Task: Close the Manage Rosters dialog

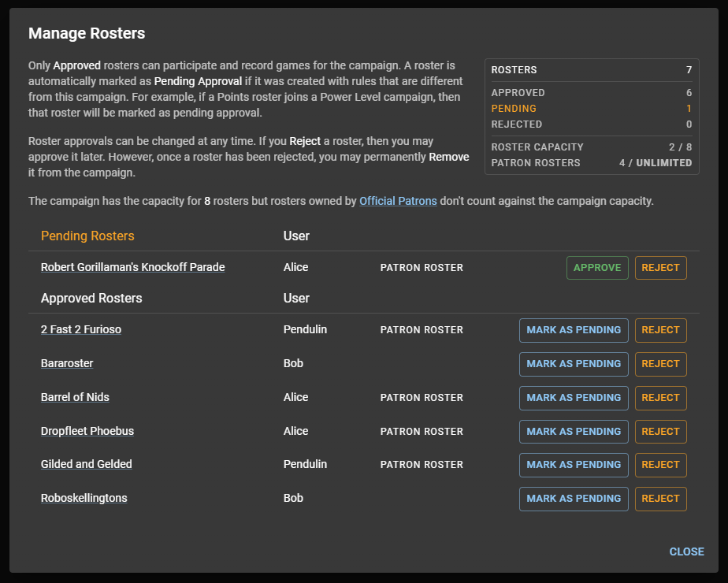Action: coord(686,551)
